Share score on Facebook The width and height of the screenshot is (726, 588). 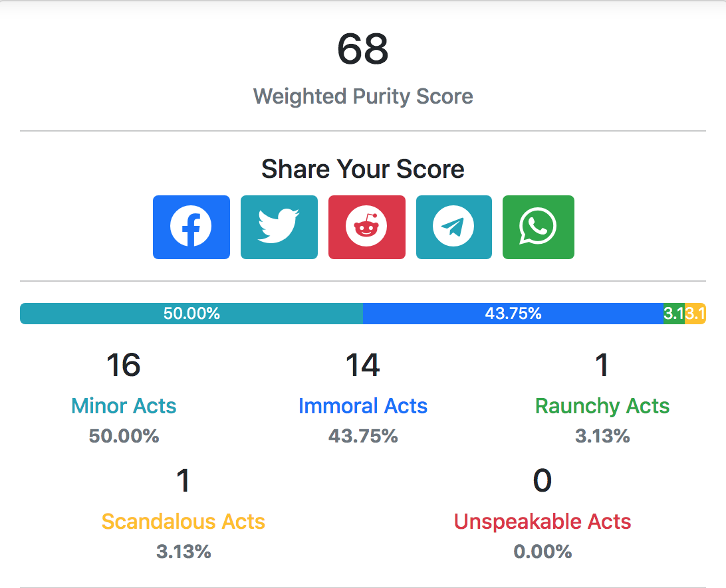pyautogui.click(x=191, y=227)
